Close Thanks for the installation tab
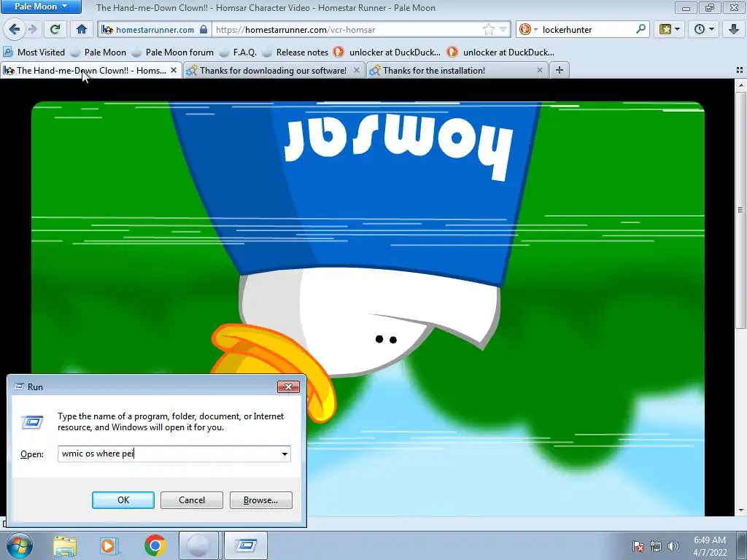 (539, 70)
